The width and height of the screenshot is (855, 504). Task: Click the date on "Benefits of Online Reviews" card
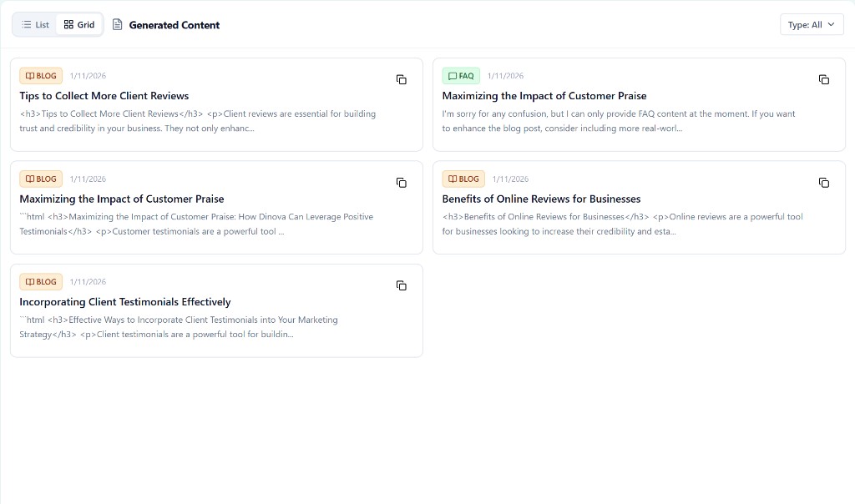pyautogui.click(x=510, y=179)
